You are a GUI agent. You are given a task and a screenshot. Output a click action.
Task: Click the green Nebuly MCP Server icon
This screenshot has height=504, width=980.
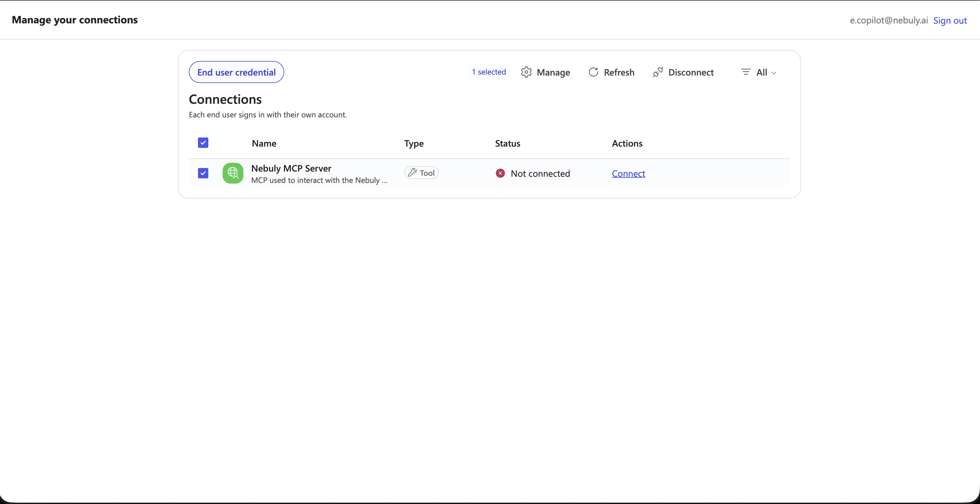(233, 173)
